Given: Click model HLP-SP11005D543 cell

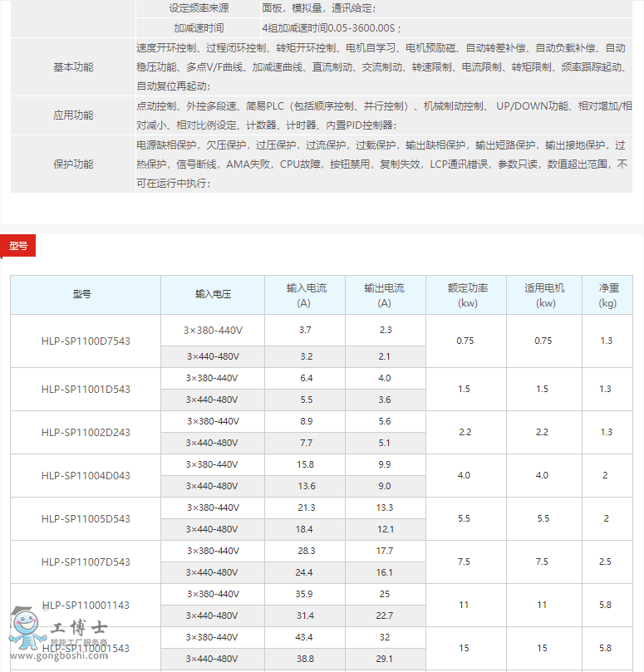Looking at the screenshot, I should click(x=86, y=519).
